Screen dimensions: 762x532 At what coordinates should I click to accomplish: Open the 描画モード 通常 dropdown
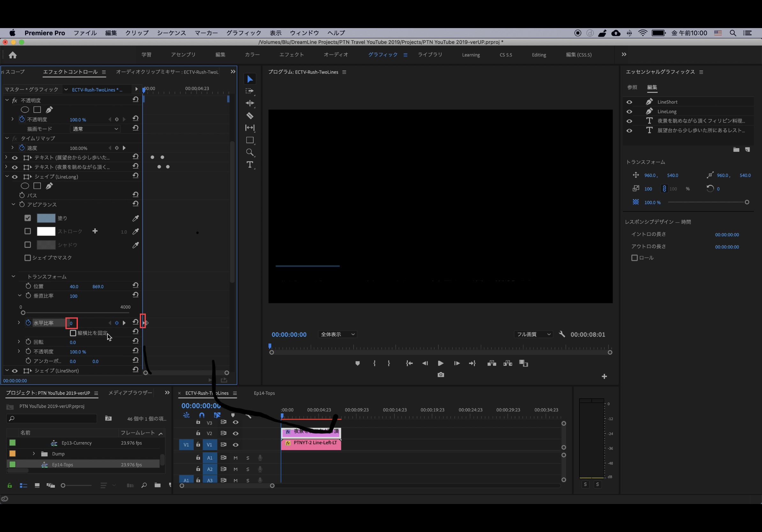pos(95,129)
